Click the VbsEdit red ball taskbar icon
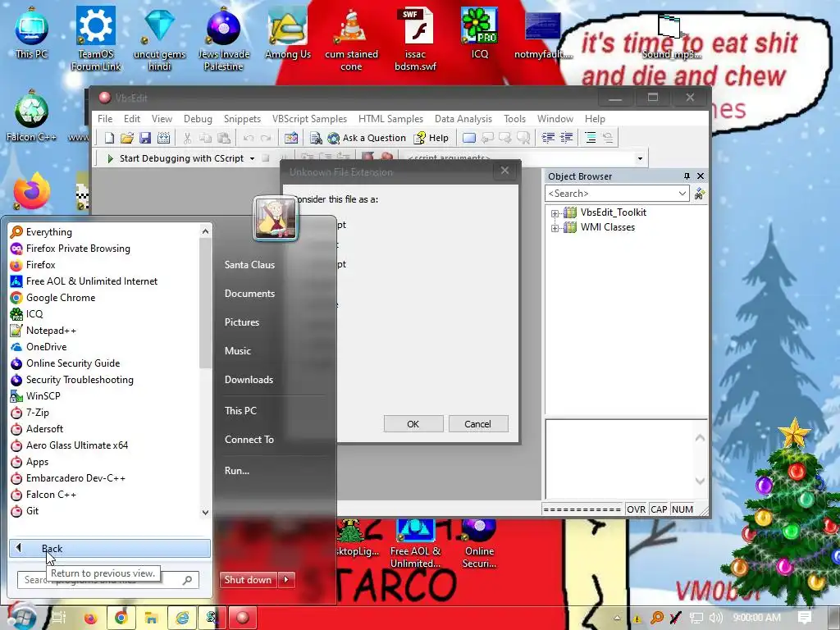The image size is (840, 630). pyautogui.click(x=243, y=618)
